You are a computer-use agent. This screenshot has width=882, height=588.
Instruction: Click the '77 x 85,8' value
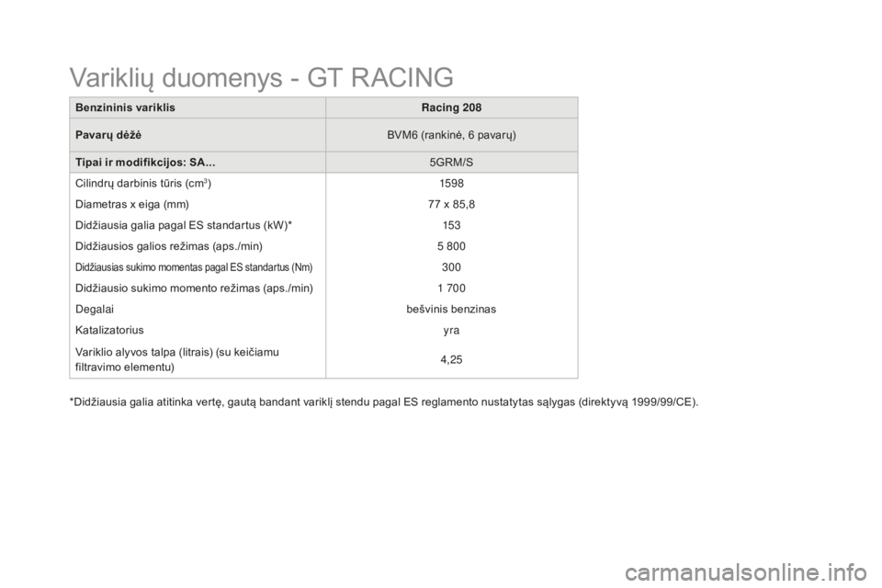point(451,204)
